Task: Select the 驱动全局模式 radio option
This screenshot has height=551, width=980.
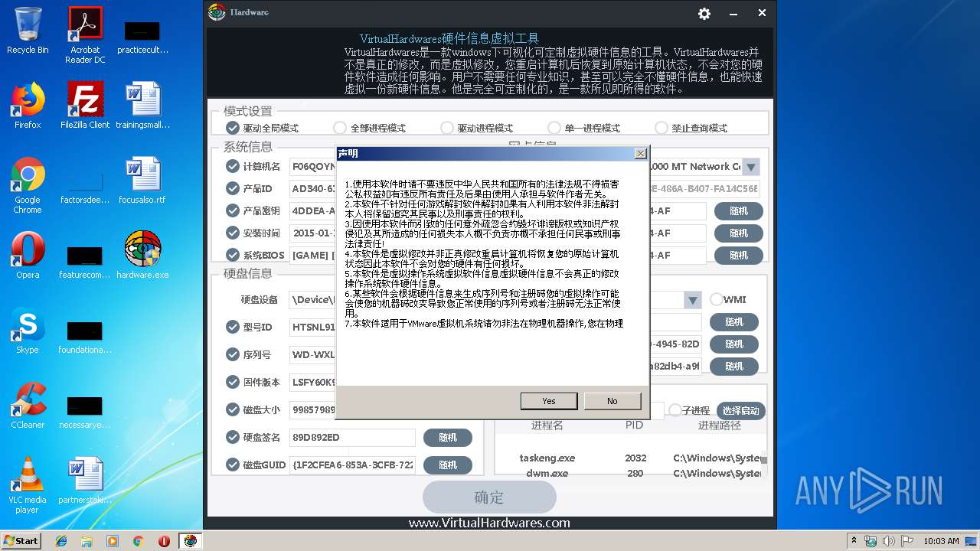Action: click(x=233, y=128)
